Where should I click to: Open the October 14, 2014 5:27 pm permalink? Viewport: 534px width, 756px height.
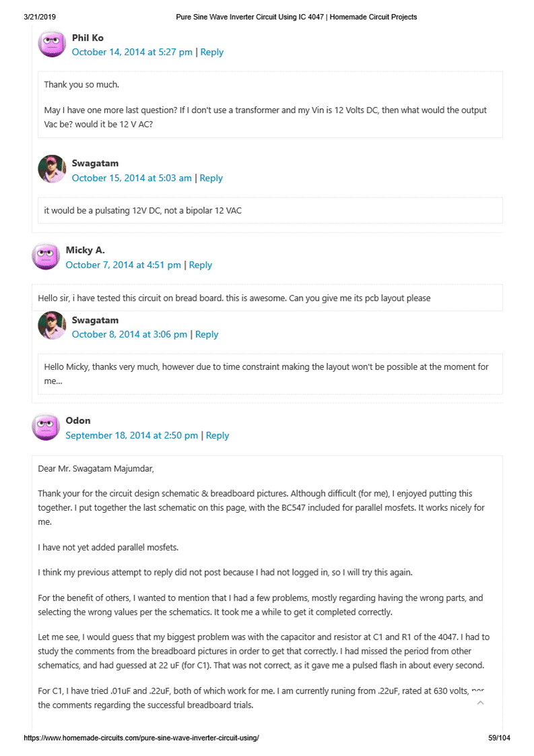click(x=132, y=52)
